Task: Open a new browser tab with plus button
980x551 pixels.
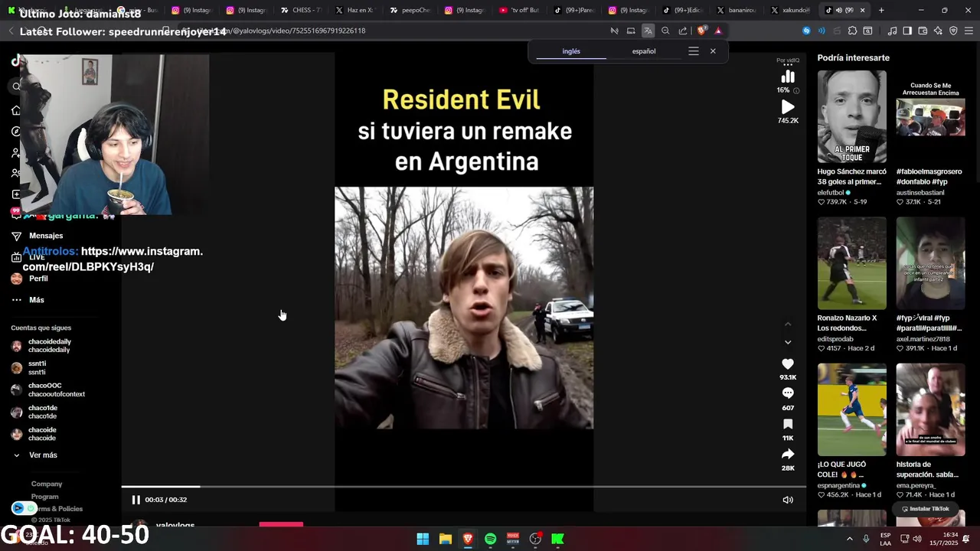Action: click(x=881, y=10)
